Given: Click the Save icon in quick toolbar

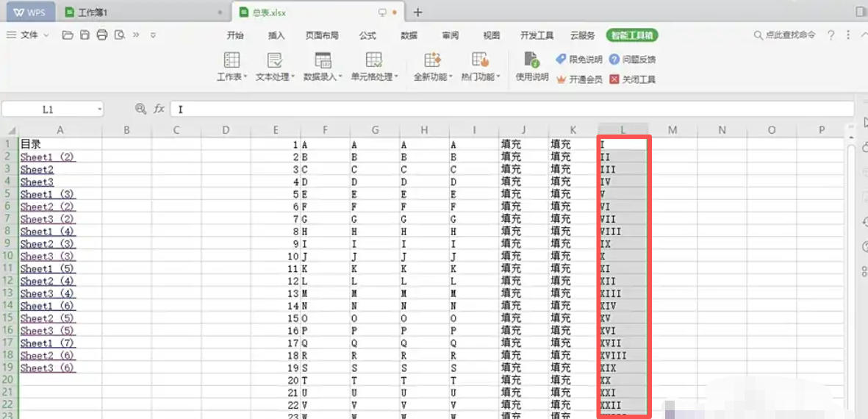Looking at the screenshot, I should coord(85,35).
